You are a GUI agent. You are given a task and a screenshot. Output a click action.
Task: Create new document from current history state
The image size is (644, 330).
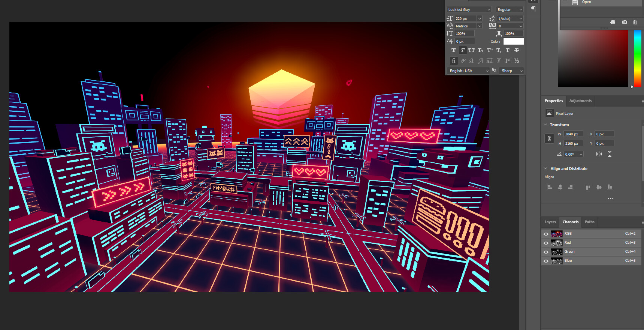pos(613,22)
